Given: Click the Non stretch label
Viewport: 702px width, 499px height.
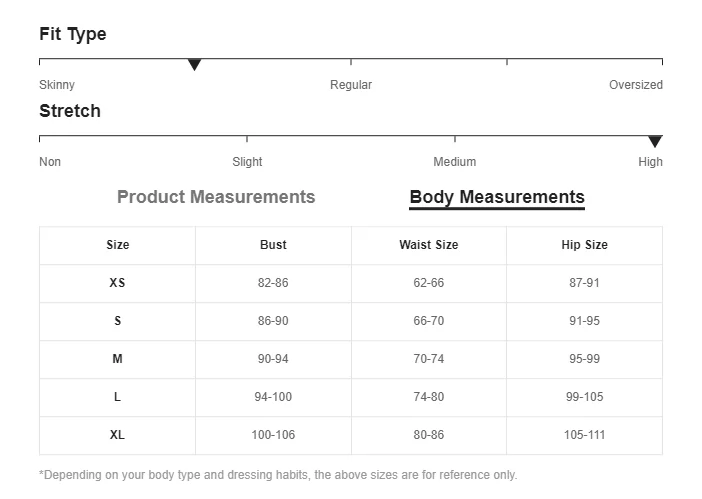Looking at the screenshot, I should [50, 162].
